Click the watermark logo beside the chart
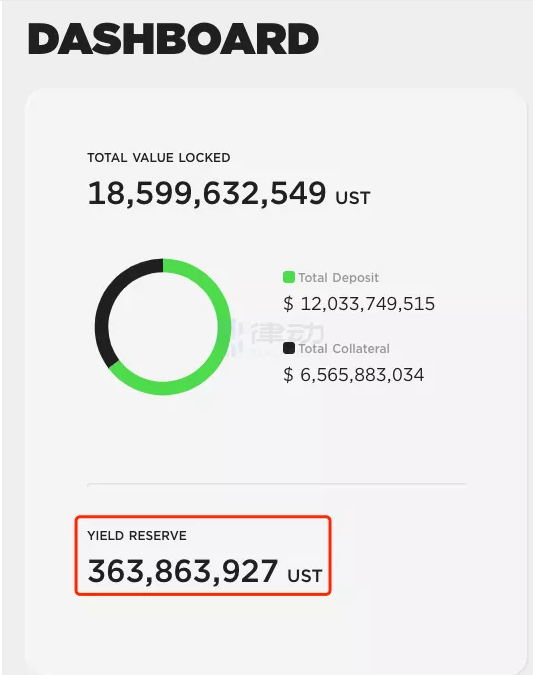Screen dimensions: 533x675 [x=278, y=336]
